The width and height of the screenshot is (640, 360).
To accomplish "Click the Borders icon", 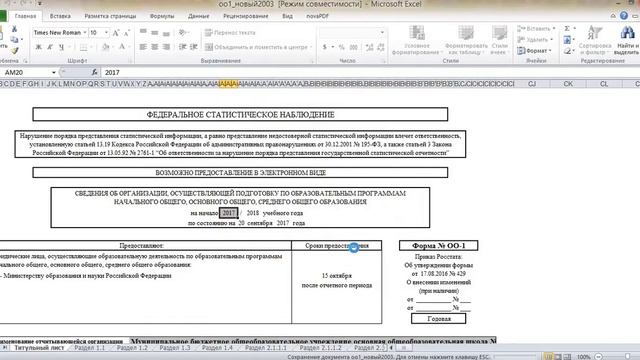I will (83, 47).
